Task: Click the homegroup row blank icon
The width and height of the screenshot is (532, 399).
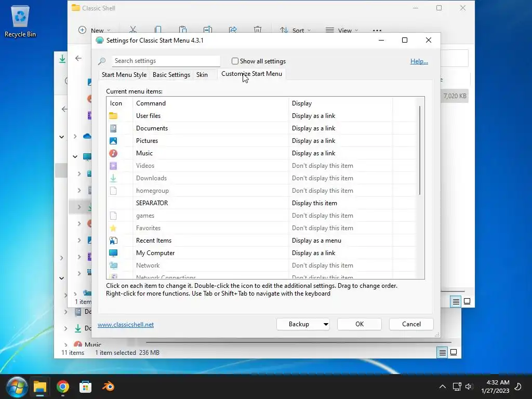Action: [113, 191]
